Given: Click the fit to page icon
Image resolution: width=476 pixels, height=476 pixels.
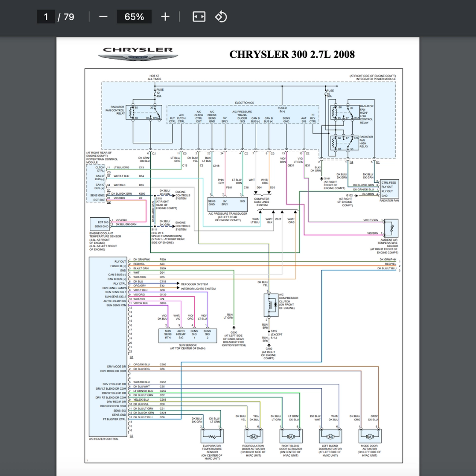Looking at the screenshot, I should point(199,17).
